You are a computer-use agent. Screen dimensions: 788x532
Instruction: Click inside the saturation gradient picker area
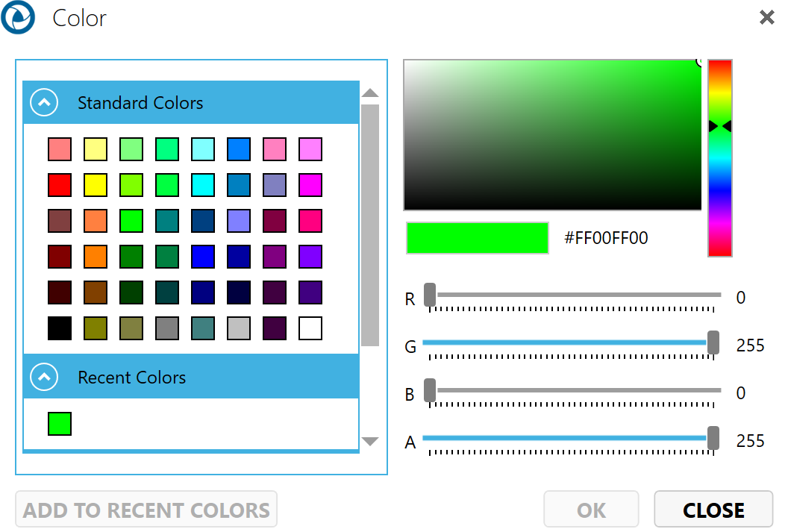coord(552,135)
